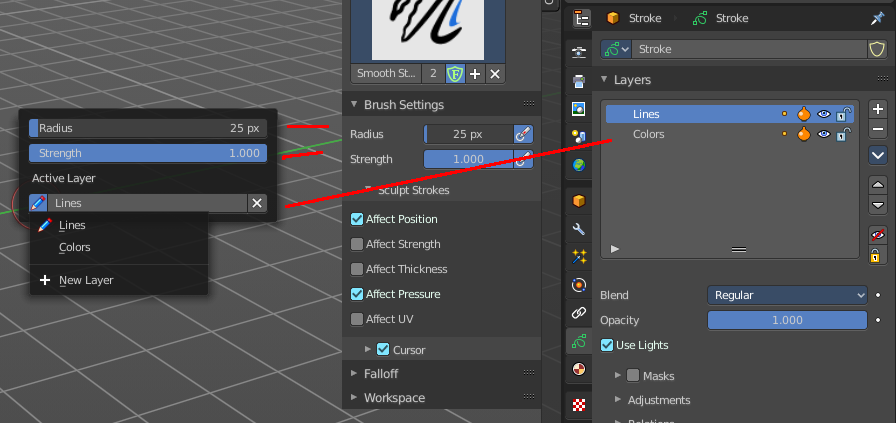Choose Lines in the active layer dropdown list
Screen dimensions: 896x423
(119, 225)
